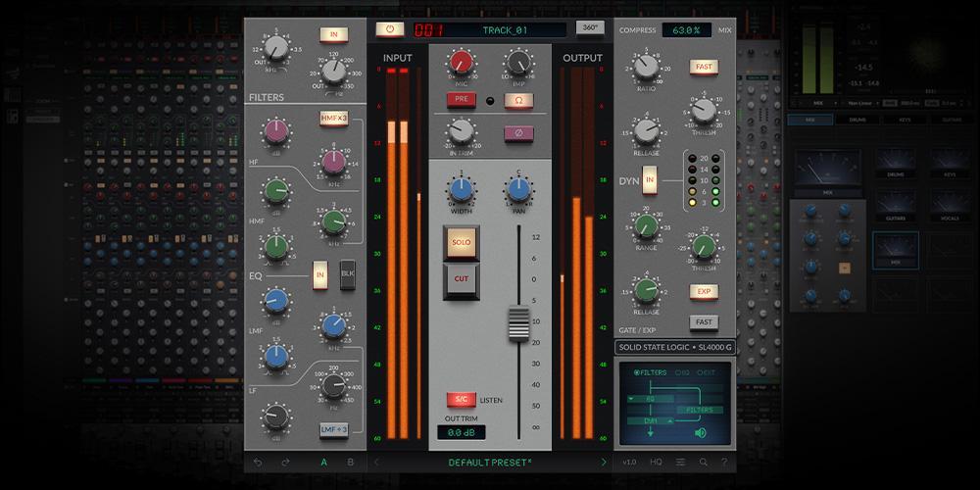The image size is (980, 490).
Task: Click the plugin power bypass button
Action: pyautogui.click(x=388, y=30)
